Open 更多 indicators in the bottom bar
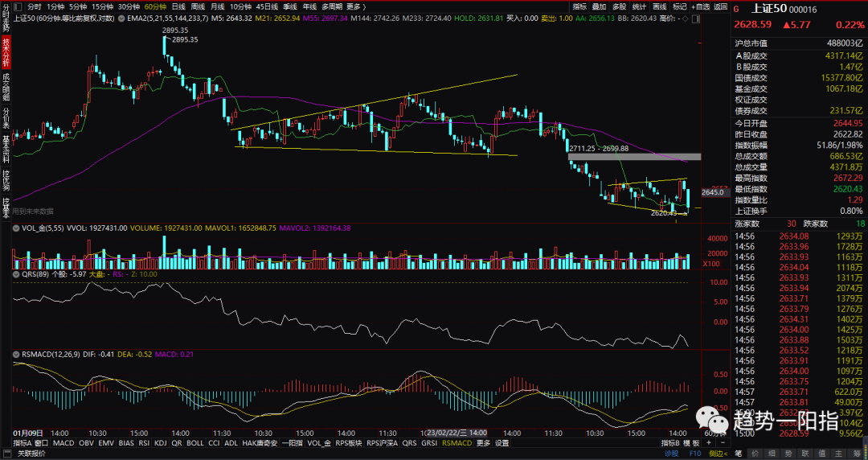 pos(483,443)
